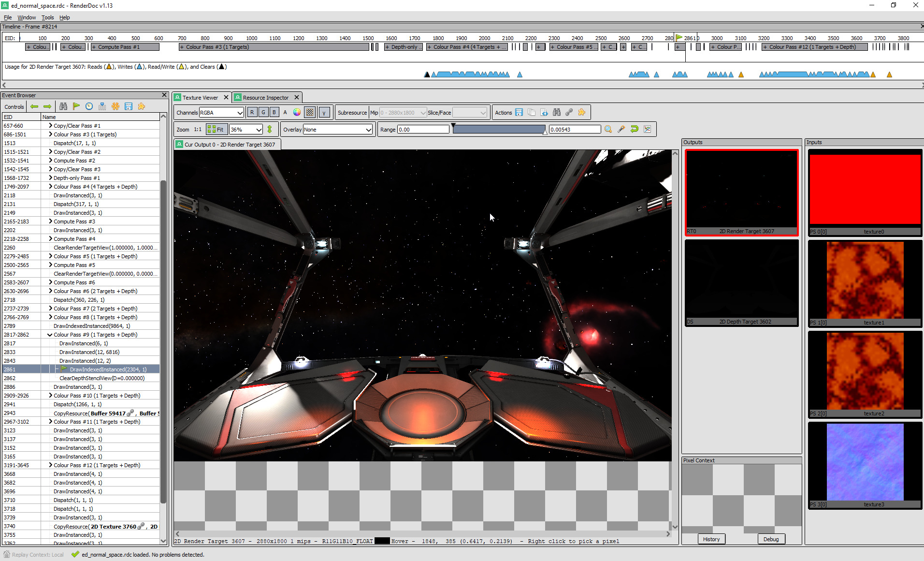
Task: Open the File menu
Action: [x=8, y=17]
